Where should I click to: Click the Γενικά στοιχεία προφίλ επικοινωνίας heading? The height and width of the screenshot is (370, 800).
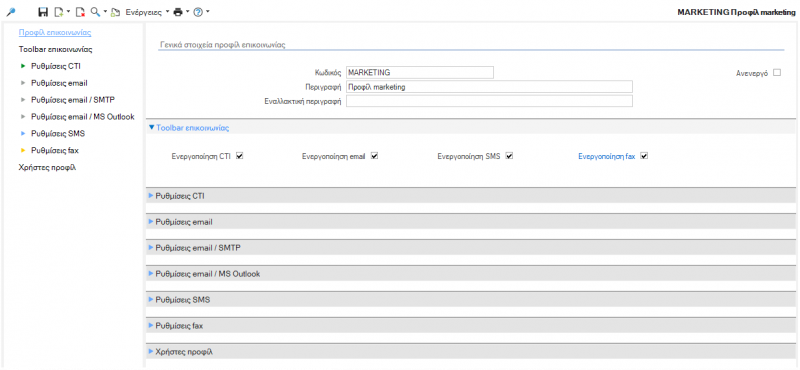pos(222,45)
